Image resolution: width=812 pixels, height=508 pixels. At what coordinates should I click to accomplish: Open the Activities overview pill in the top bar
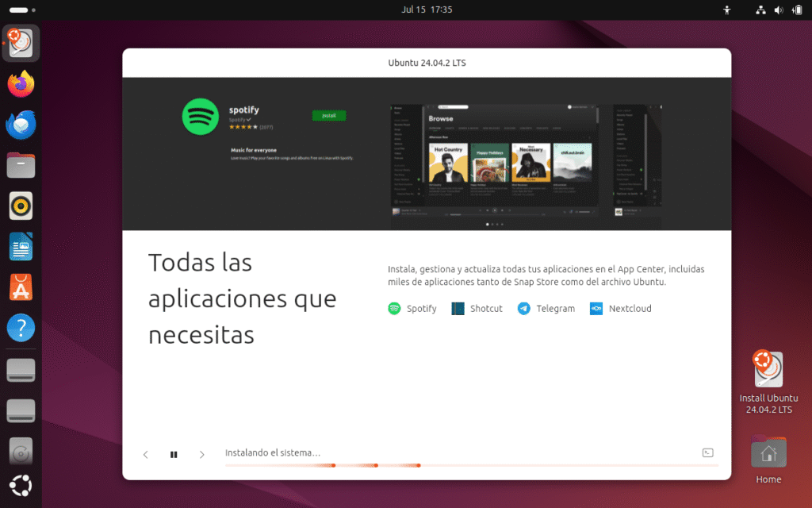coord(22,10)
